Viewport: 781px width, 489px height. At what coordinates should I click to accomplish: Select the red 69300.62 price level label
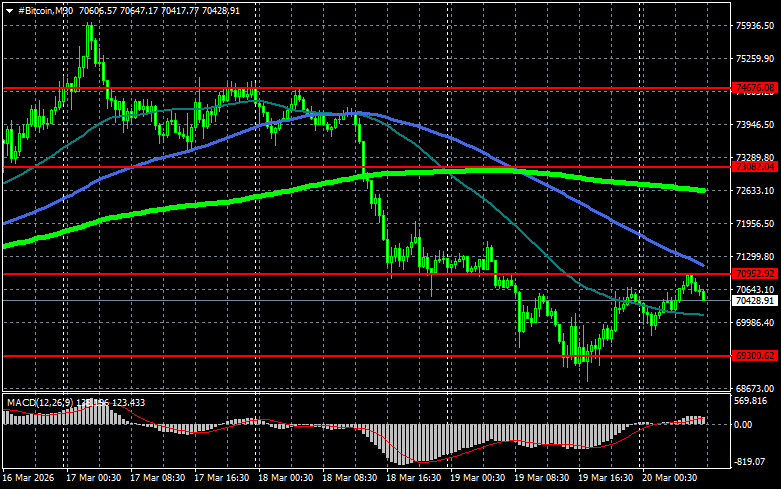coord(755,356)
